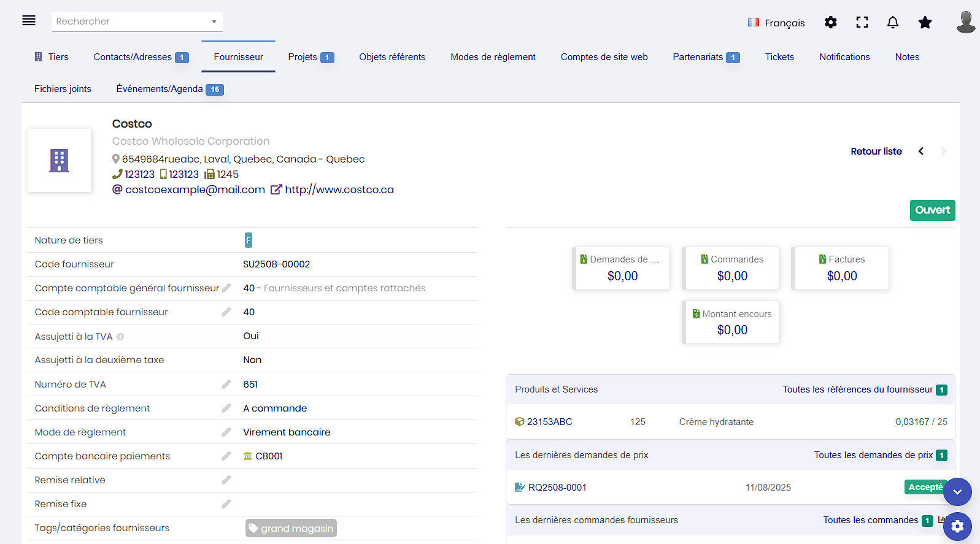980x544 pixels.
Task: Edit Compte bancaire paiements pencil icon
Action: [x=226, y=456]
